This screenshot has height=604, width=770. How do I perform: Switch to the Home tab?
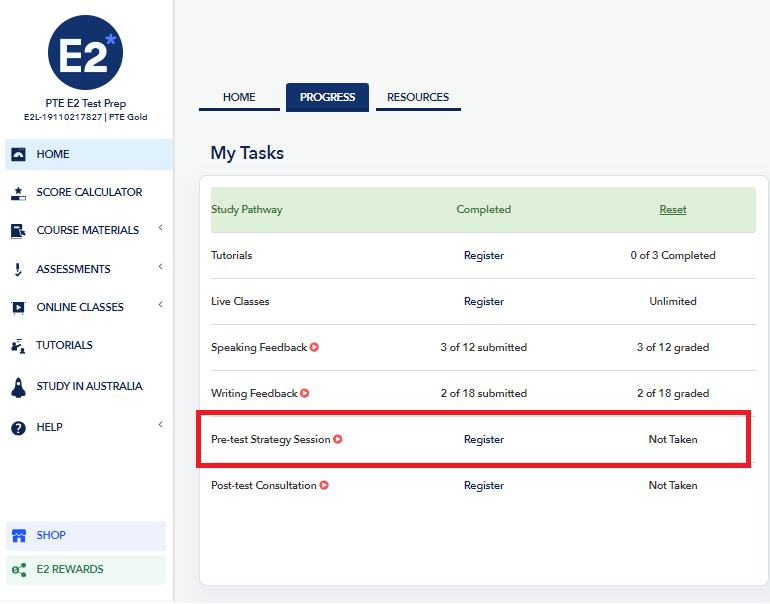pyautogui.click(x=239, y=97)
